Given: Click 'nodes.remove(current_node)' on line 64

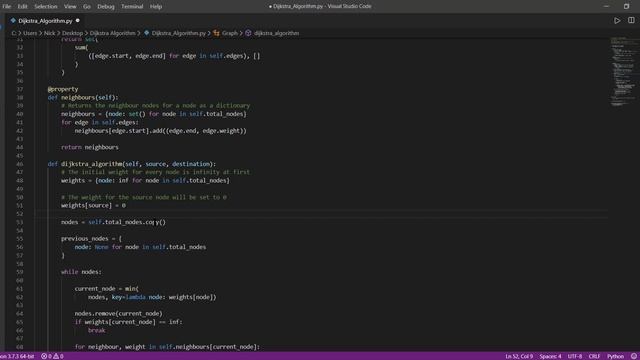Looking at the screenshot, I should click(118, 313).
